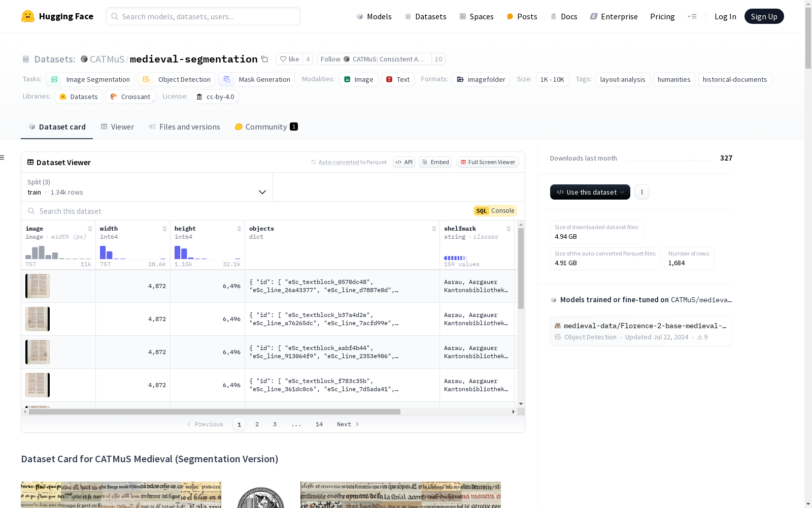Click Next page in pagination
Viewport: 812px width, 508px height.
[348, 424]
